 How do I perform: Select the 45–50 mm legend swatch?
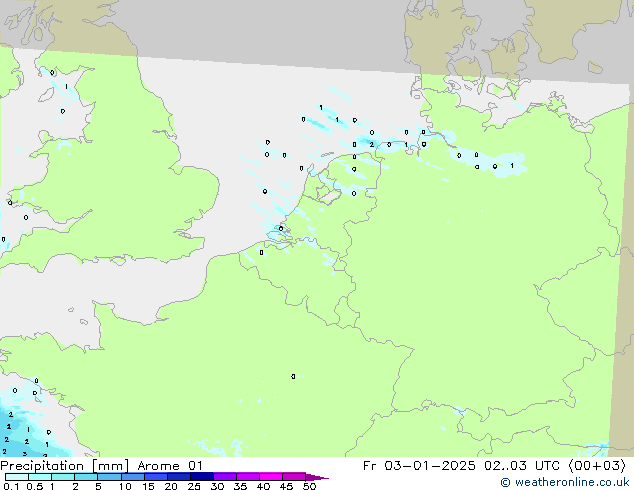pyautogui.click(x=294, y=477)
